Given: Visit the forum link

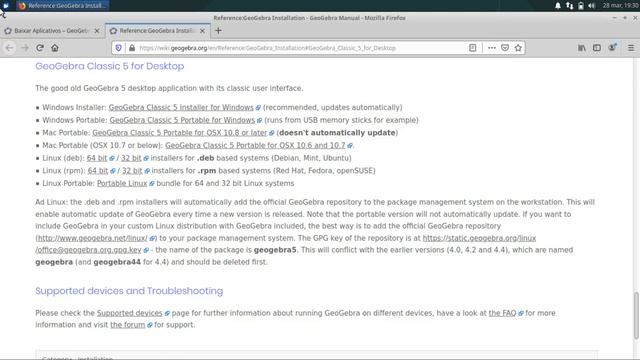Looking at the screenshot, I should [128, 325].
